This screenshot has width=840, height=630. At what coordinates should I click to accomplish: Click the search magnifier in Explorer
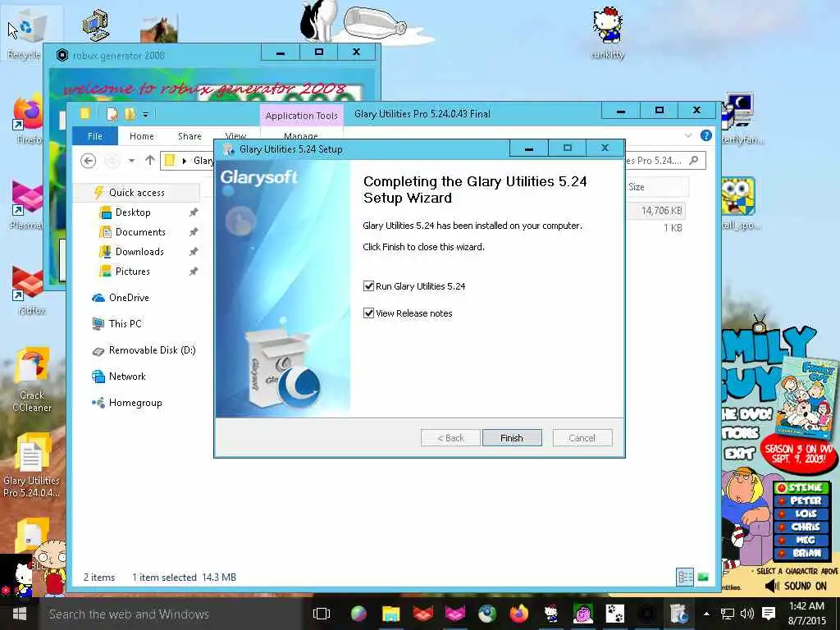[694, 160]
